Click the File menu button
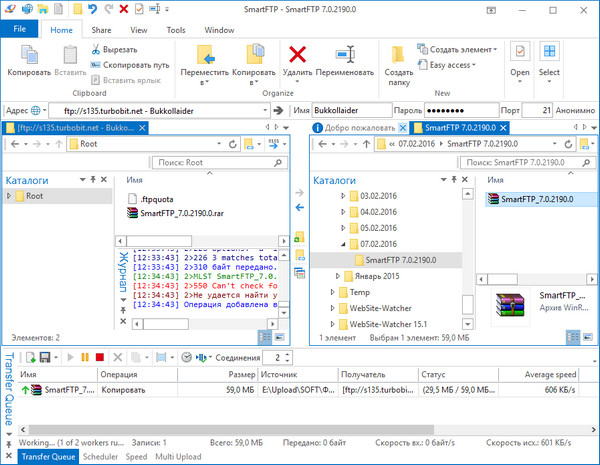This screenshot has height=465, width=600. click(x=20, y=30)
